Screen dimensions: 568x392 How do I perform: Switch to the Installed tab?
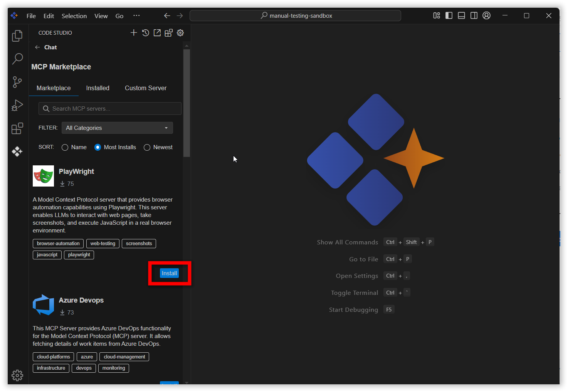pyautogui.click(x=98, y=88)
